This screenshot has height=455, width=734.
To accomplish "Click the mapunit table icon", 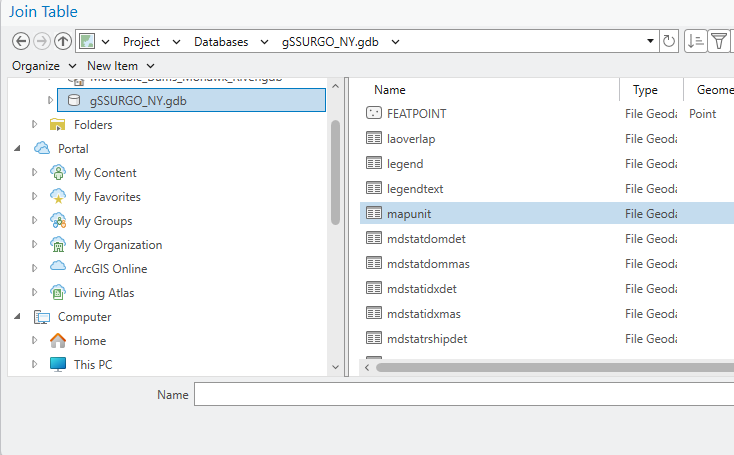I will coord(374,213).
